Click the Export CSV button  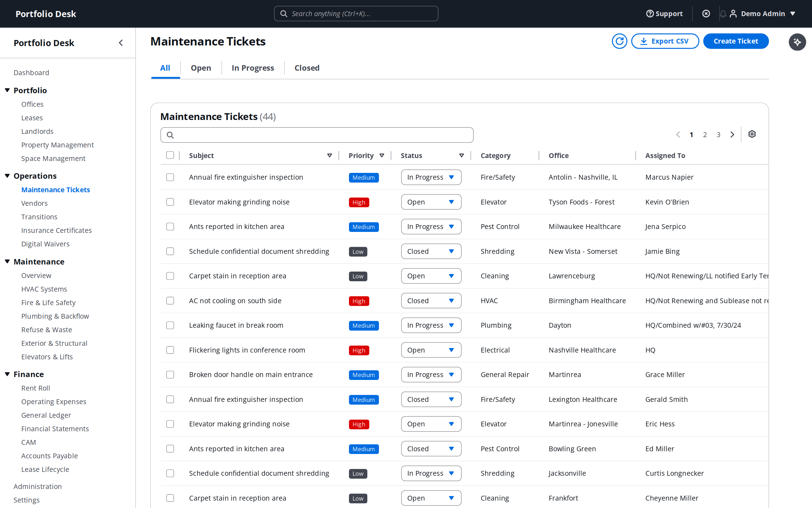(x=665, y=41)
